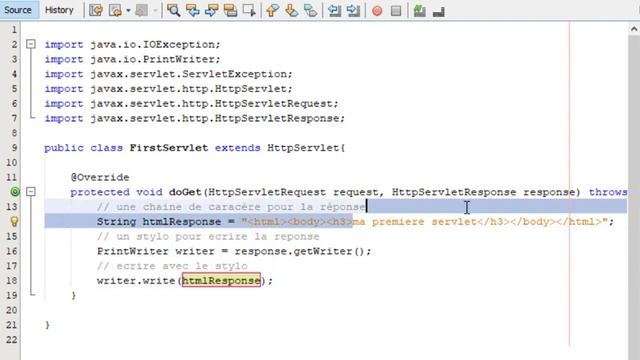640x360 pixels.
Task: Click the Back navigation icon
Action: (x=116, y=11)
